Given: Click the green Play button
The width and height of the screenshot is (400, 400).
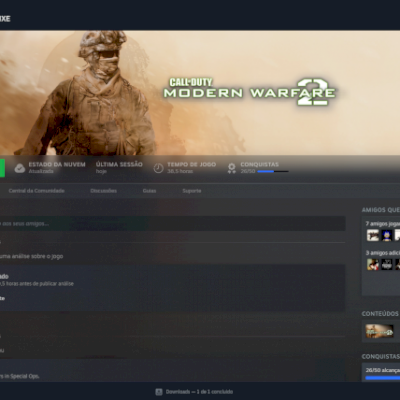Looking at the screenshot, I should click(2, 168).
